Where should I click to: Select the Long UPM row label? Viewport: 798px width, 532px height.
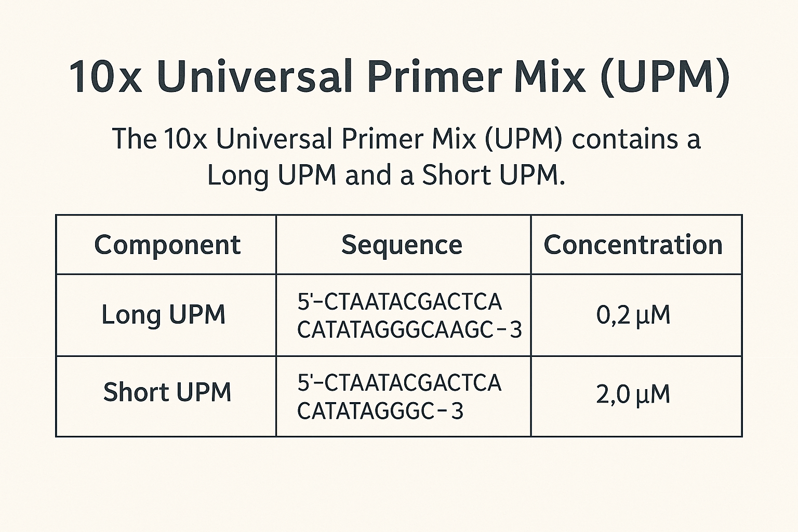click(163, 314)
